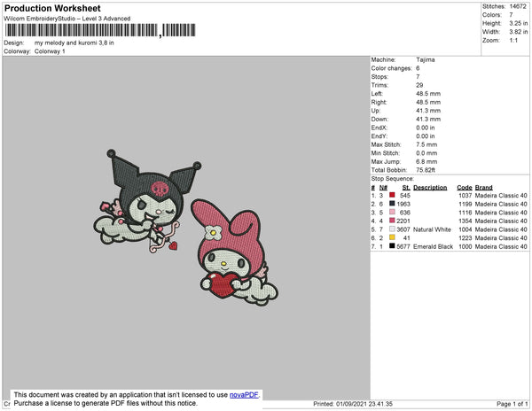Click the Min Stitch value '0.0 mm'
The height and width of the screenshot is (411, 532).
426,153
